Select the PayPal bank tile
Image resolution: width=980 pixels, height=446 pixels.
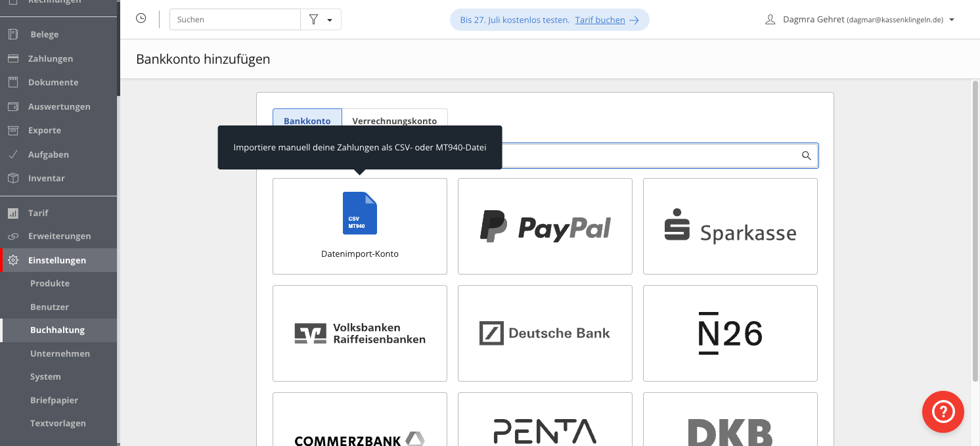(x=545, y=226)
